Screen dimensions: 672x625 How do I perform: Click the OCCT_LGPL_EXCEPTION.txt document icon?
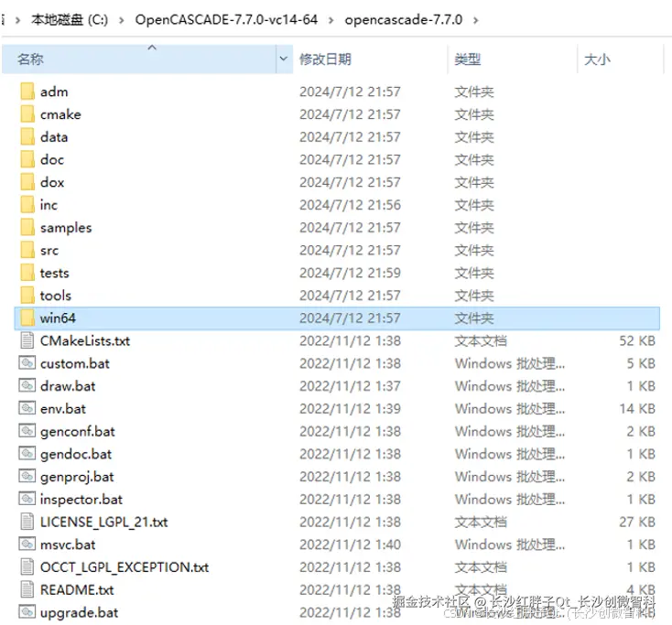click(27, 567)
